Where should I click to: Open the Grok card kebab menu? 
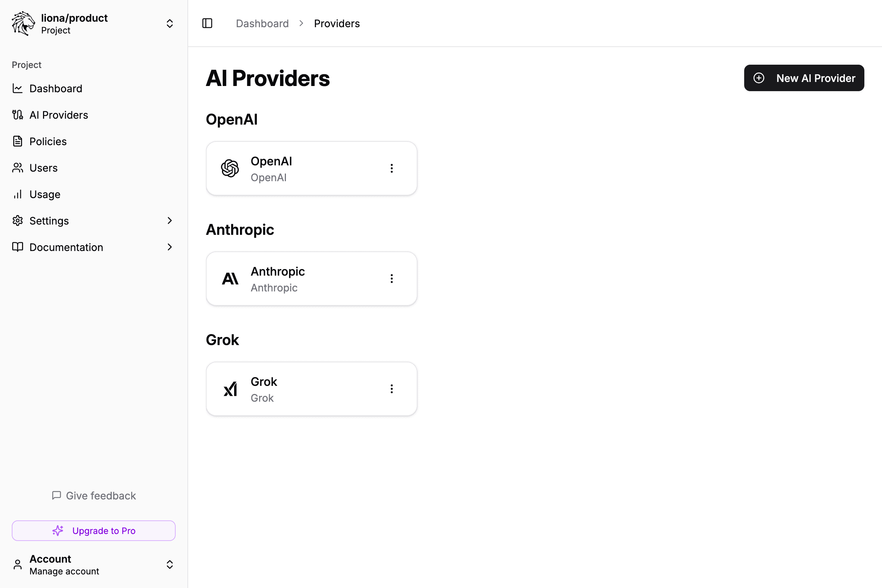click(x=391, y=389)
